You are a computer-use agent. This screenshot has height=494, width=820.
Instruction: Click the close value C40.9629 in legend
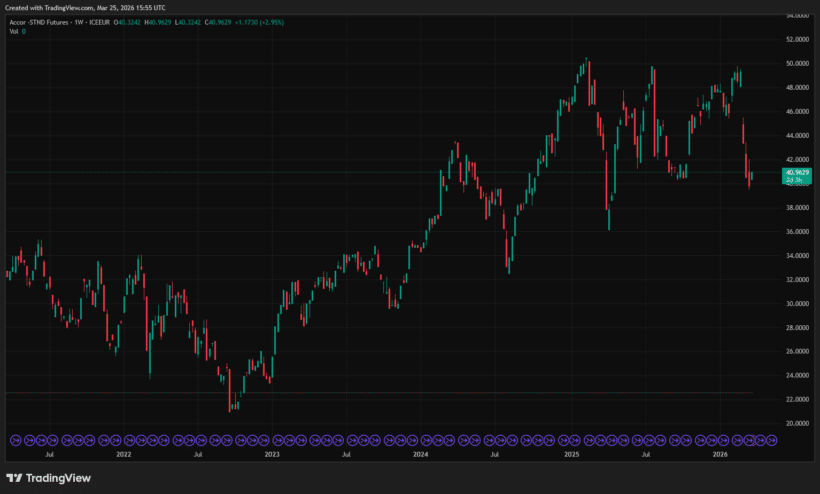(218, 22)
